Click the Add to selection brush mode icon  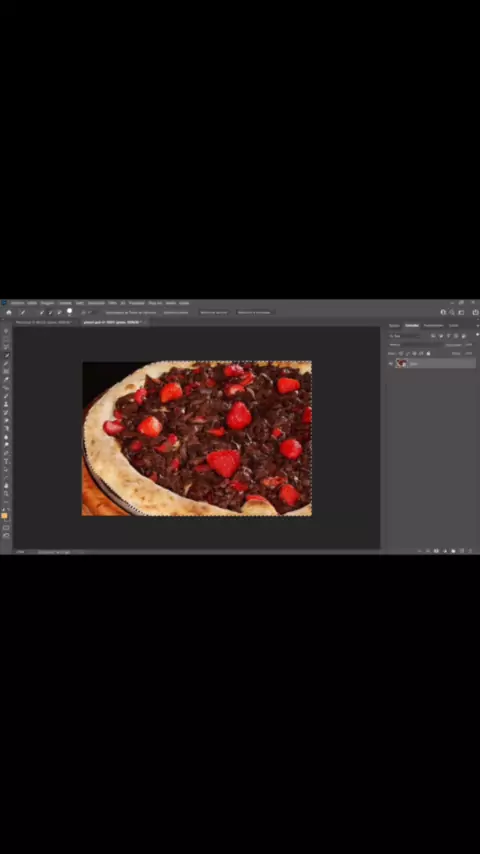pos(50,313)
